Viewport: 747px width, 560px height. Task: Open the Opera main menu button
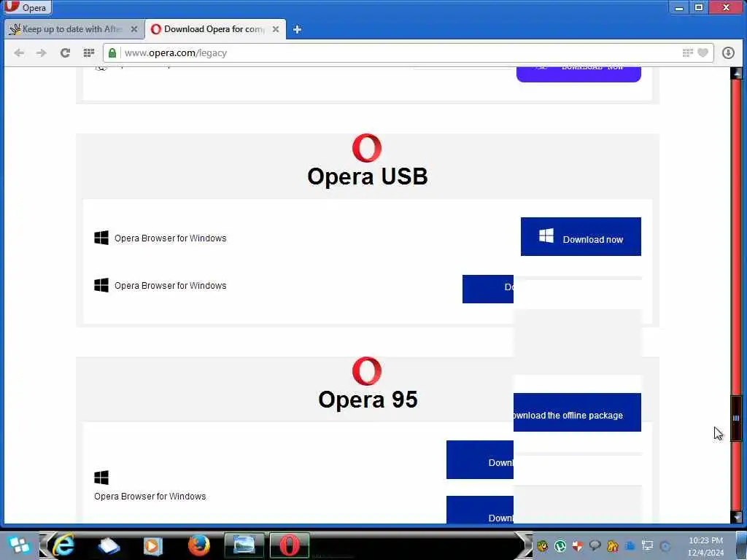click(26, 7)
